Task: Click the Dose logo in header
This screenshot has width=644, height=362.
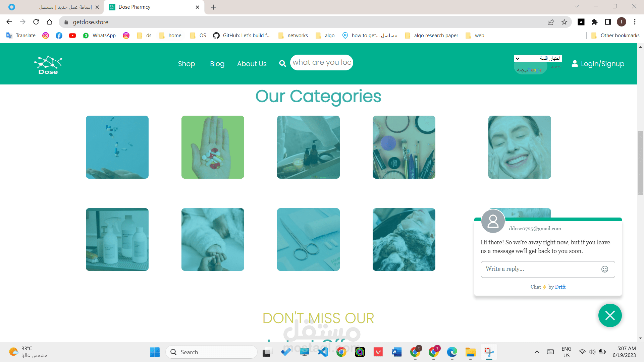Action: [x=48, y=64]
